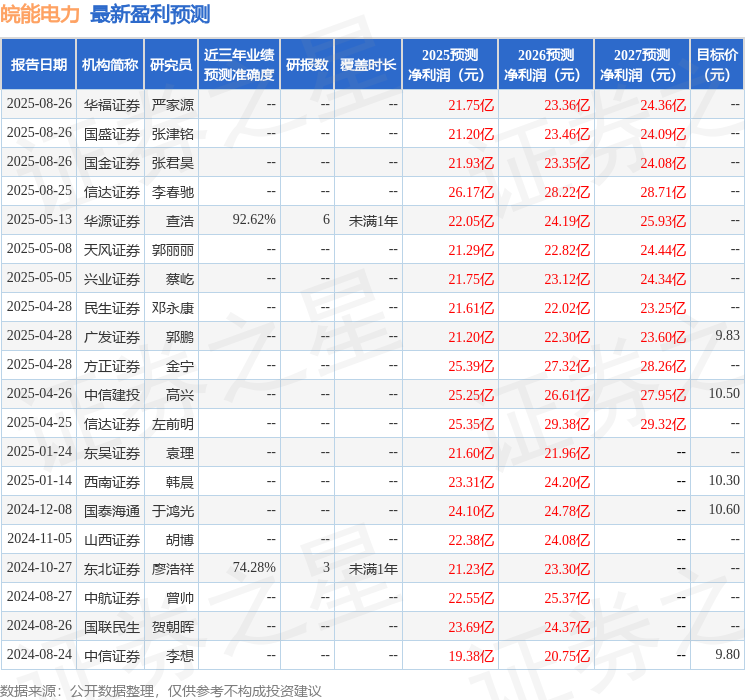Viewport: 745px width, 700px height.
Task: Click the 近三年业绩预测准确度 header
Action: coord(239,65)
